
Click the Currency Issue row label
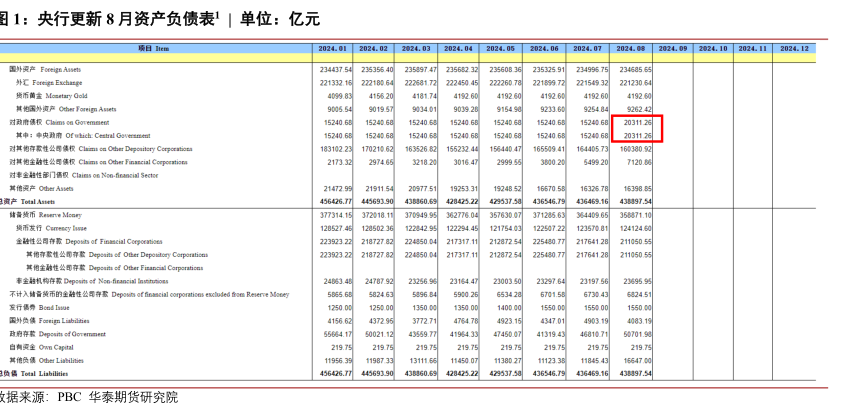(59, 228)
